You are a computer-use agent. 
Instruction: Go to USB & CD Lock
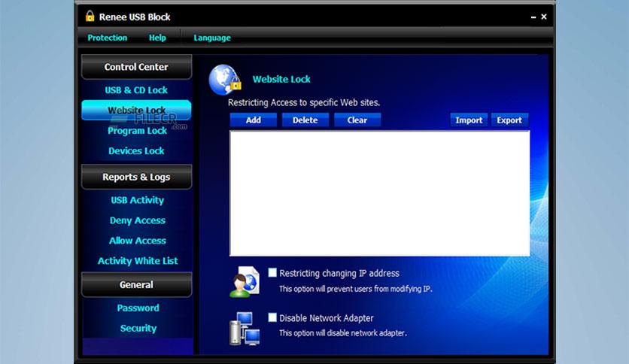[x=136, y=90]
